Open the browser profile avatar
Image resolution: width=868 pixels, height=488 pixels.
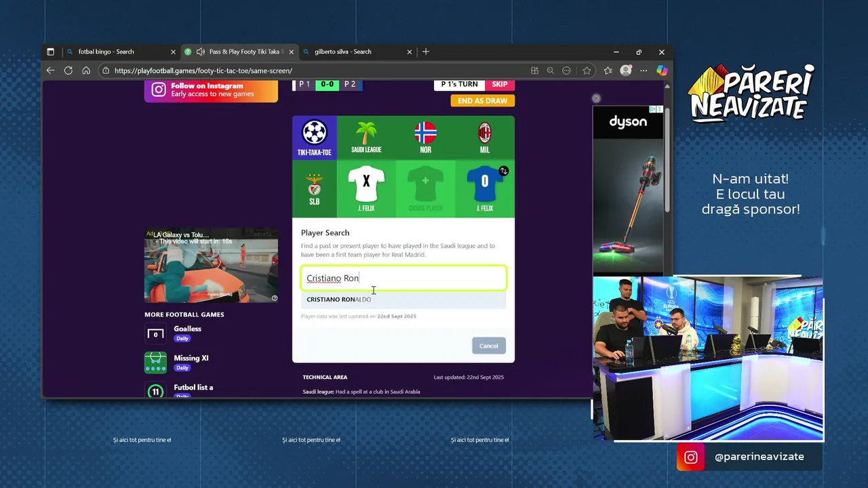coord(626,70)
